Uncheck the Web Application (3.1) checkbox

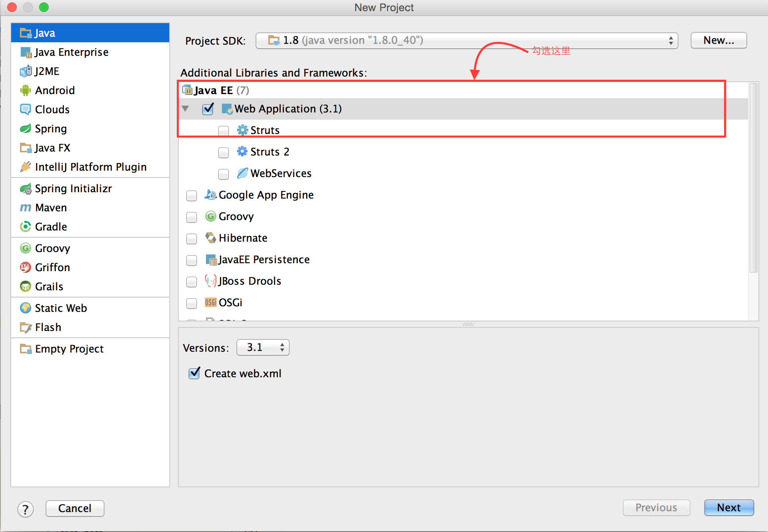[x=208, y=109]
